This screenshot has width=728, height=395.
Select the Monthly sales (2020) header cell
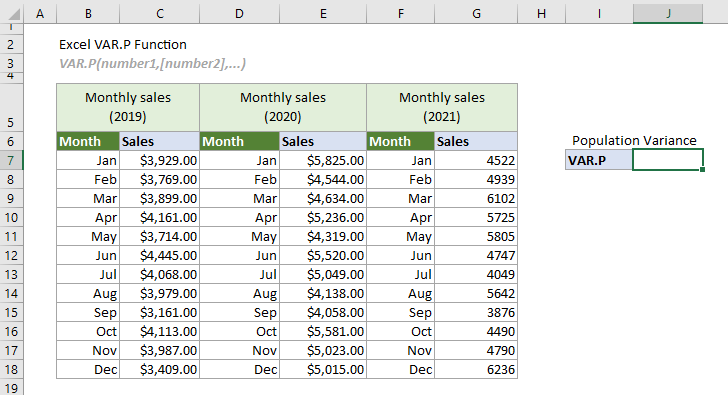(283, 107)
